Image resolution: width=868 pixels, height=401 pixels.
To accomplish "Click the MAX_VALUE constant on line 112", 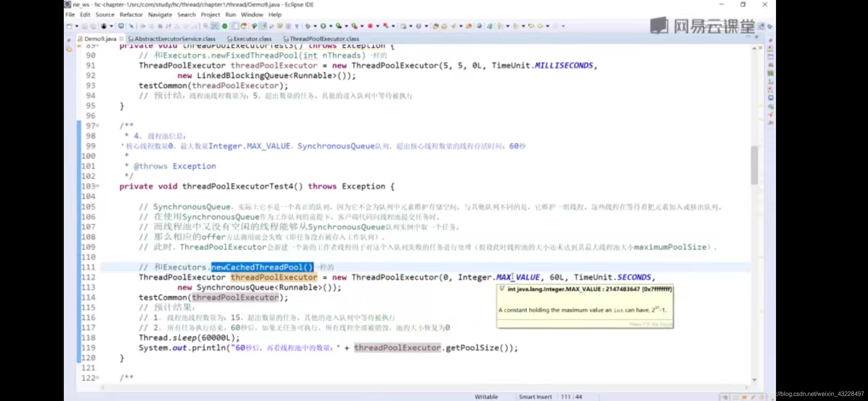I will point(518,277).
